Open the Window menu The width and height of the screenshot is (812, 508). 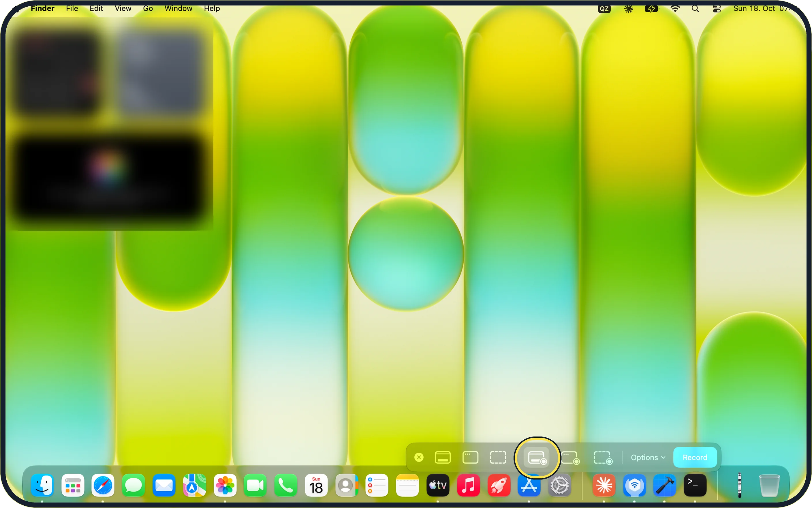pyautogui.click(x=178, y=8)
